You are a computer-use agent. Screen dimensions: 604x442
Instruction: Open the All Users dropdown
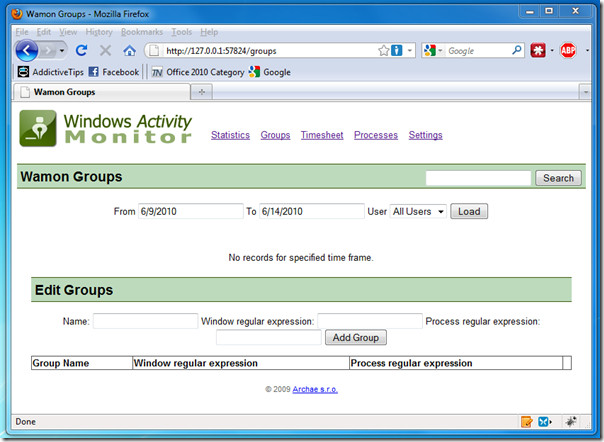click(418, 211)
